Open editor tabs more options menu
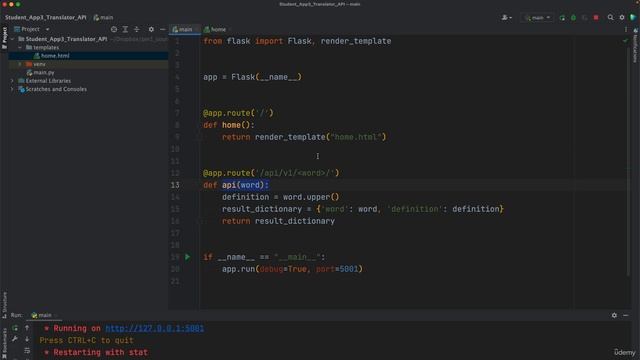Screen dimensions: 640x360 pos(626,29)
